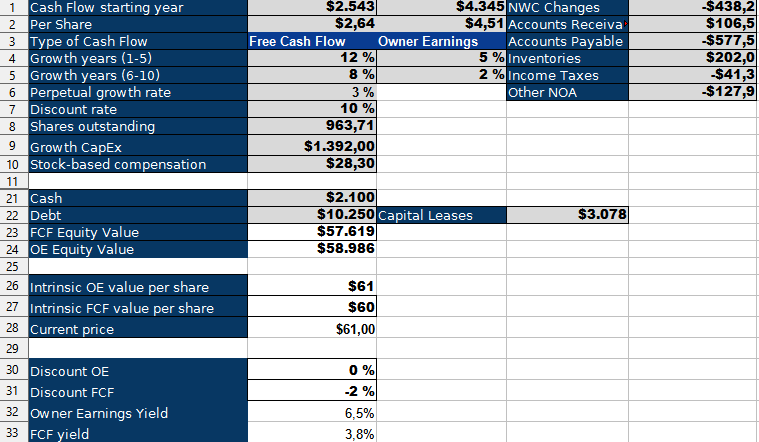
Task: Click the 'Income Taxes' label cell
Action: click(x=567, y=75)
